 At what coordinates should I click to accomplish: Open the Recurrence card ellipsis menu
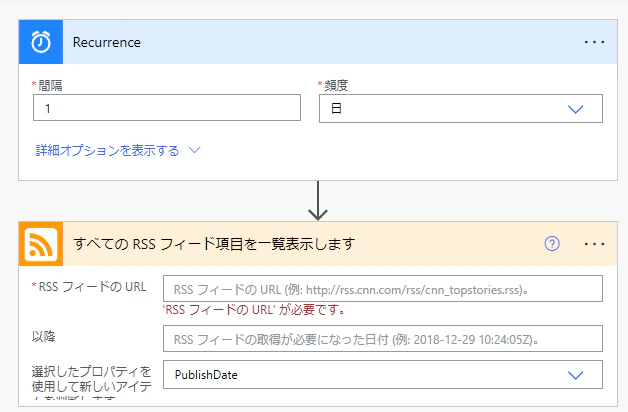coord(594,42)
